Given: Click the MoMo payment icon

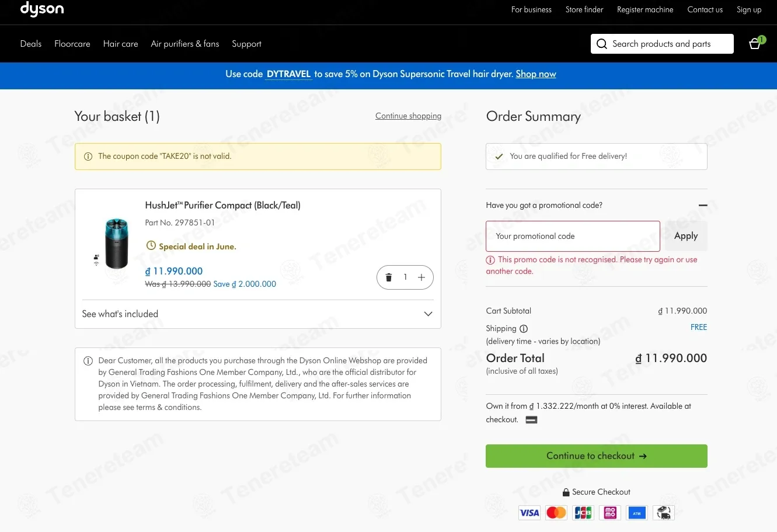Looking at the screenshot, I should 610,513.
